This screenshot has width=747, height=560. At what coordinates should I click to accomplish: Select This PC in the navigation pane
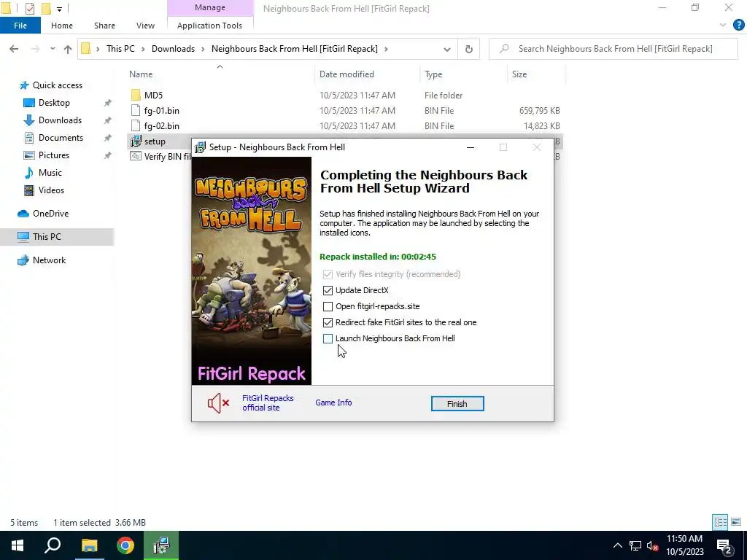46,237
